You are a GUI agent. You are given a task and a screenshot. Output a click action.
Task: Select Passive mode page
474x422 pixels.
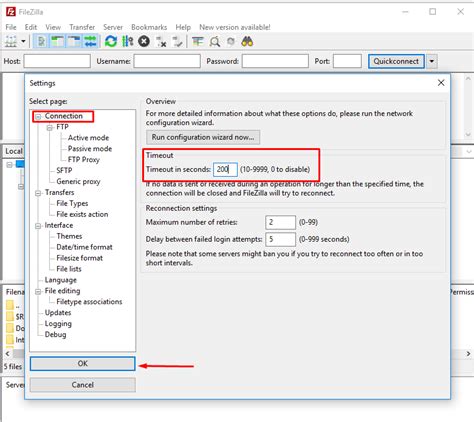(x=90, y=149)
